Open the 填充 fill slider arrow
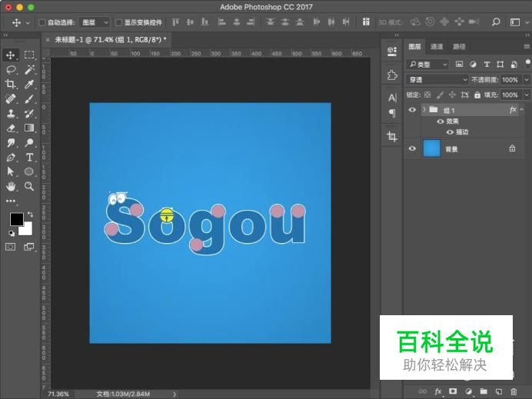Screen dimensions: 532x399 (527, 95)
